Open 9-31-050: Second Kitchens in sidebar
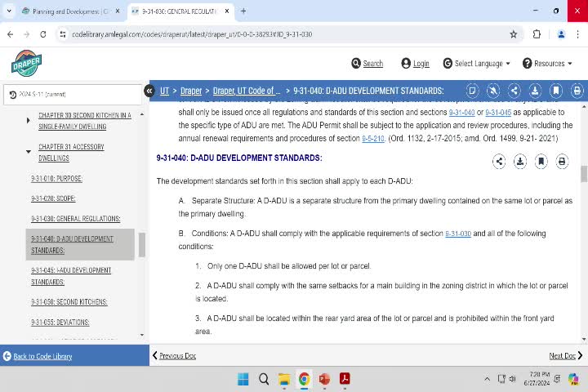The height and width of the screenshot is (392, 588). 69,302
